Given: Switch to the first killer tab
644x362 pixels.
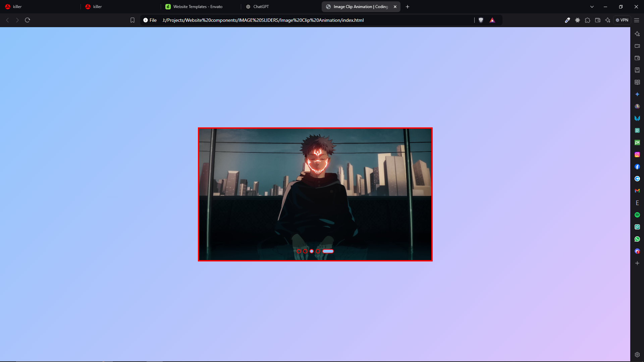Looking at the screenshot, I should [x=40, y=7].
